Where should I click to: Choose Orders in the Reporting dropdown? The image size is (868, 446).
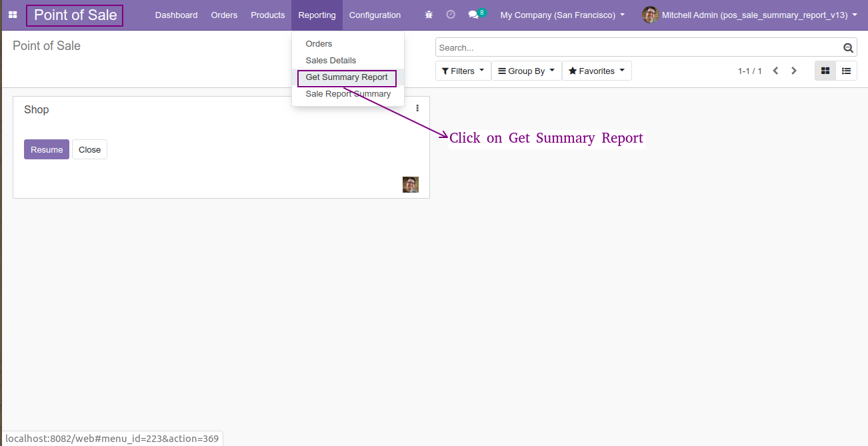coord(348,44)
